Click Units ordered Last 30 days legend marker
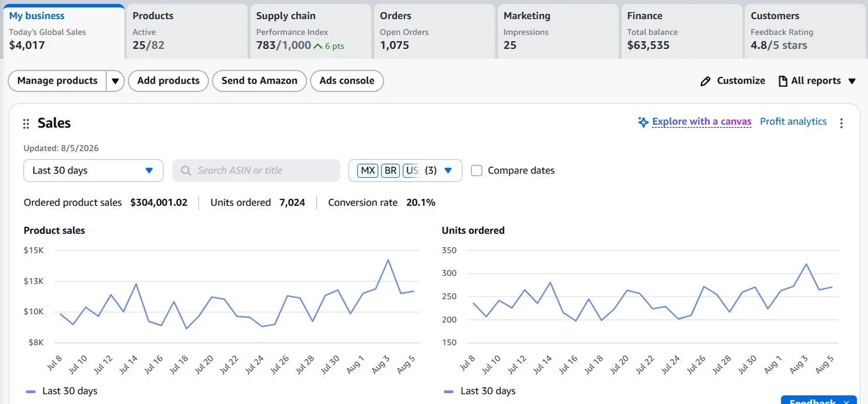 (449, 392)
